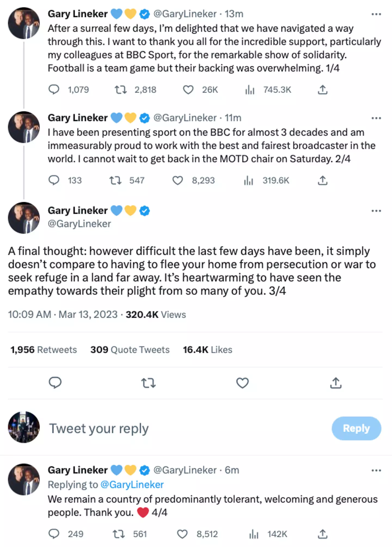Click the reply icon on the 1/4 tweet
Image resolution: width=392 pixels, height=547 pixels.
point(54,90)
